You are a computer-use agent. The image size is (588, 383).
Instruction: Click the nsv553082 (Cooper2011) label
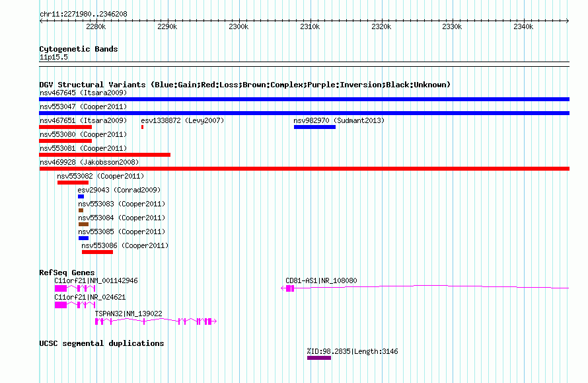(x=100, y=176)
